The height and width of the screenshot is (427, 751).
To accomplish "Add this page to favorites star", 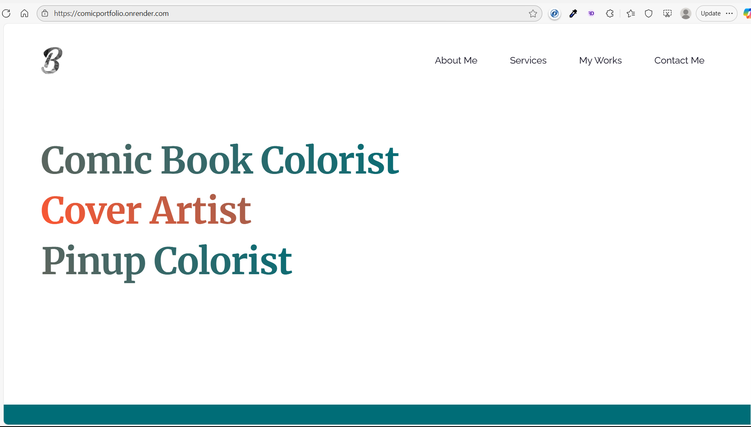I will [x=533, y=13].
